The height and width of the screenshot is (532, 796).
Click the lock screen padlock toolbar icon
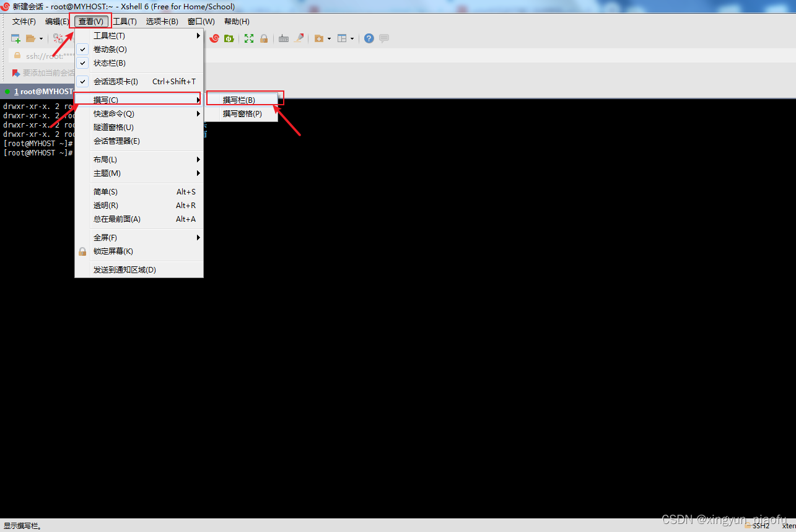(264, 38)
